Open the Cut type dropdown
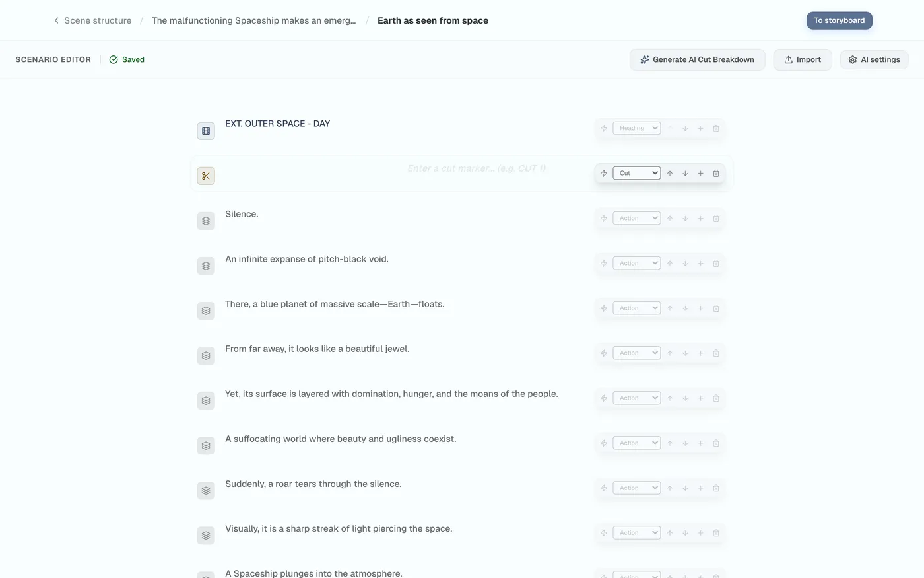Screen dimensions: 924x578 (637, 173)
